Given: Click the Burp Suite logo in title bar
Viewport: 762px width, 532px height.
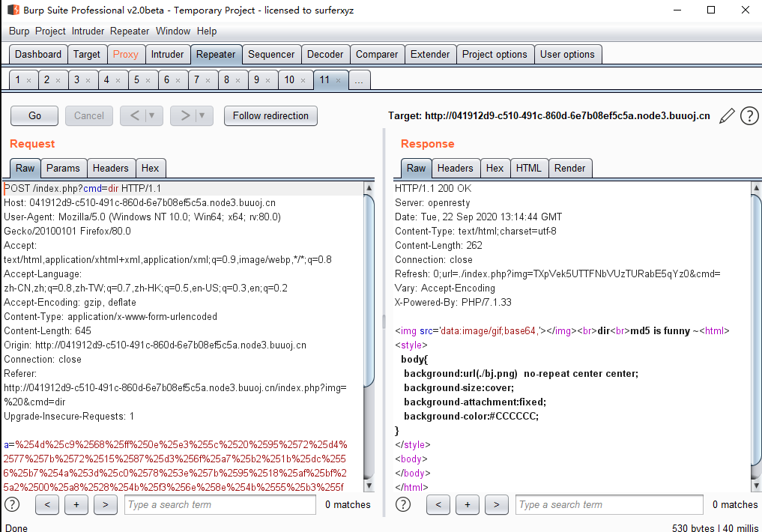Looking at the screenshot, I should 13,10.
